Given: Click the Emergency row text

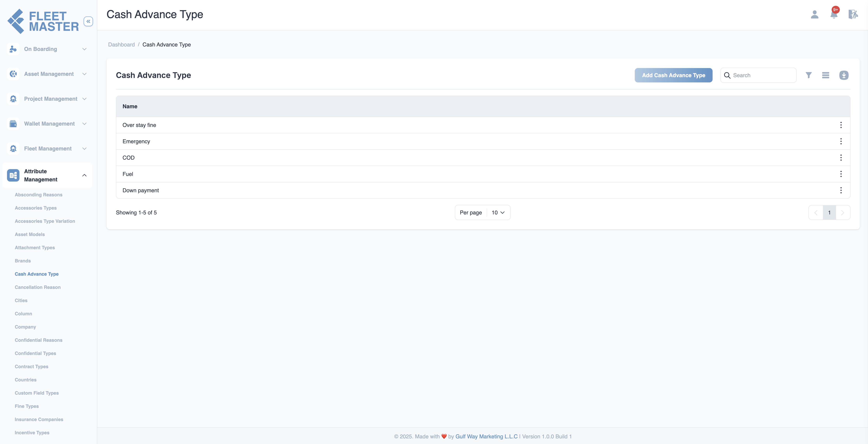Looking at the screenshot, I should click(136, 141).
